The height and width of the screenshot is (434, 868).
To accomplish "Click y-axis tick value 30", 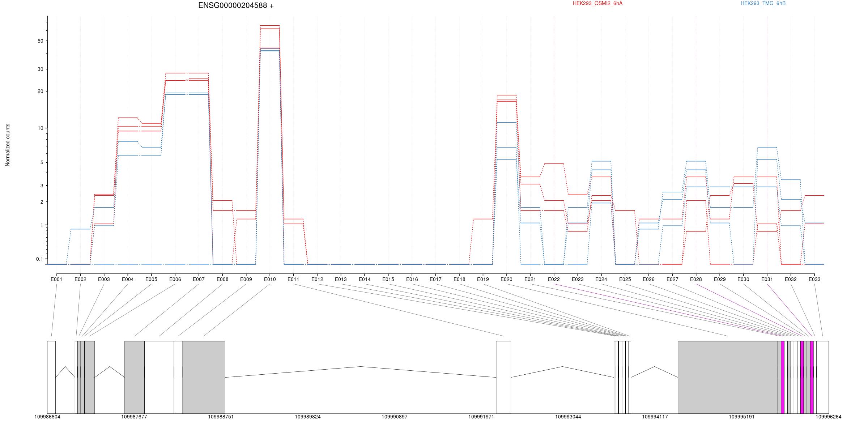I will tap(40, 69).
